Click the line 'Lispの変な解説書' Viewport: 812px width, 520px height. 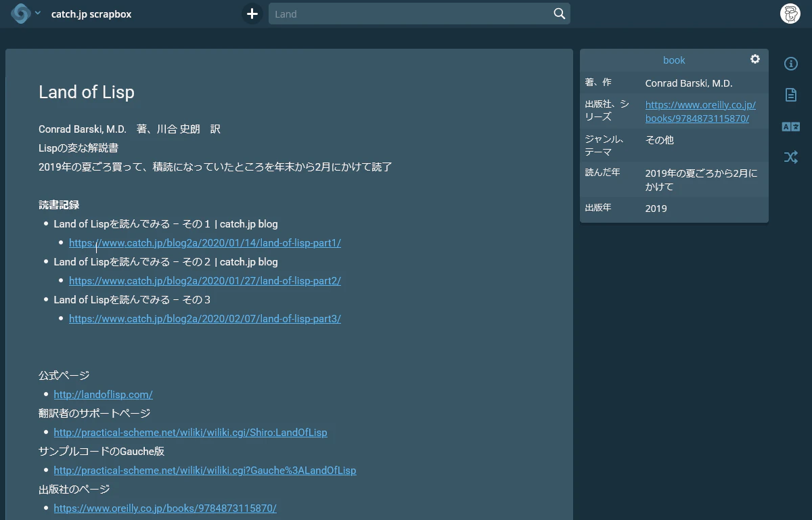(78, 148)
